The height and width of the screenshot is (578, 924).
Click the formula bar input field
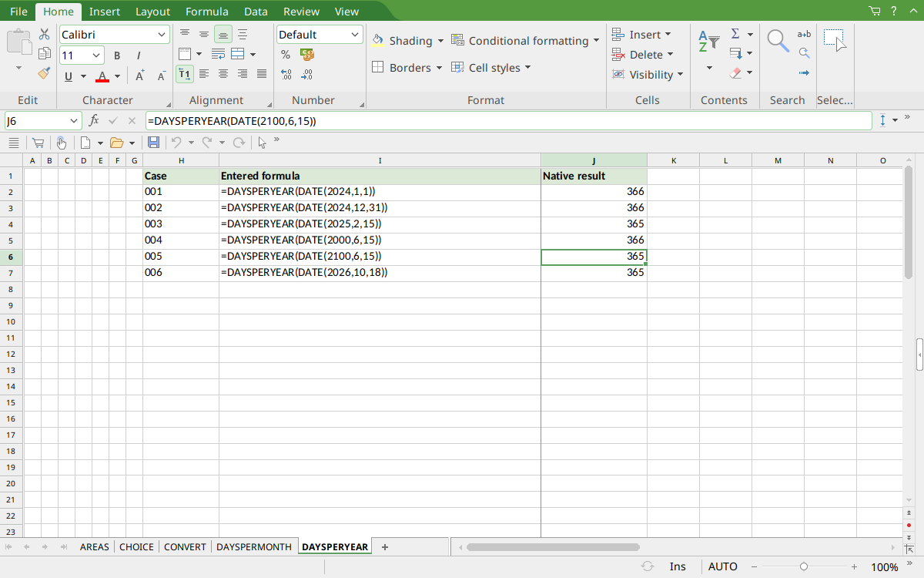[x=508, y=121]
